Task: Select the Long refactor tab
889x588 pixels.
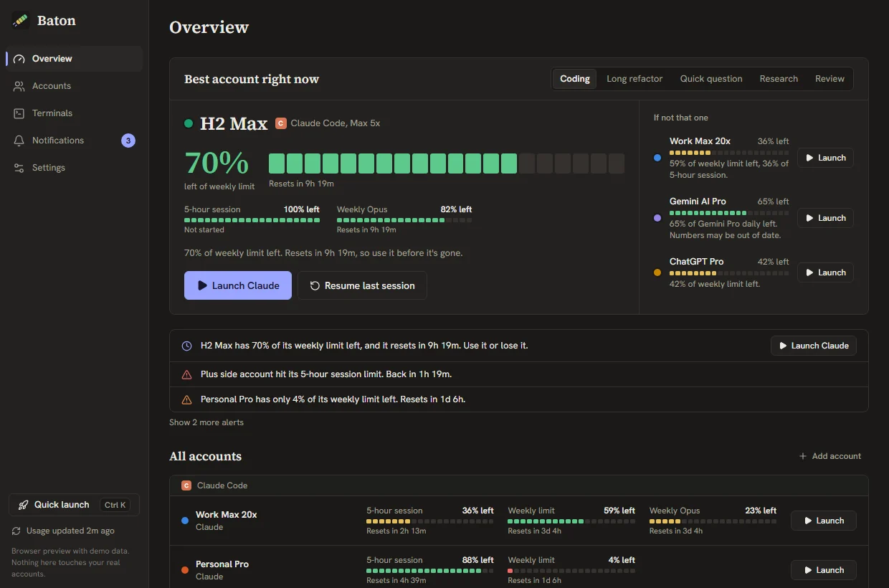Action: tap(634, 79)
